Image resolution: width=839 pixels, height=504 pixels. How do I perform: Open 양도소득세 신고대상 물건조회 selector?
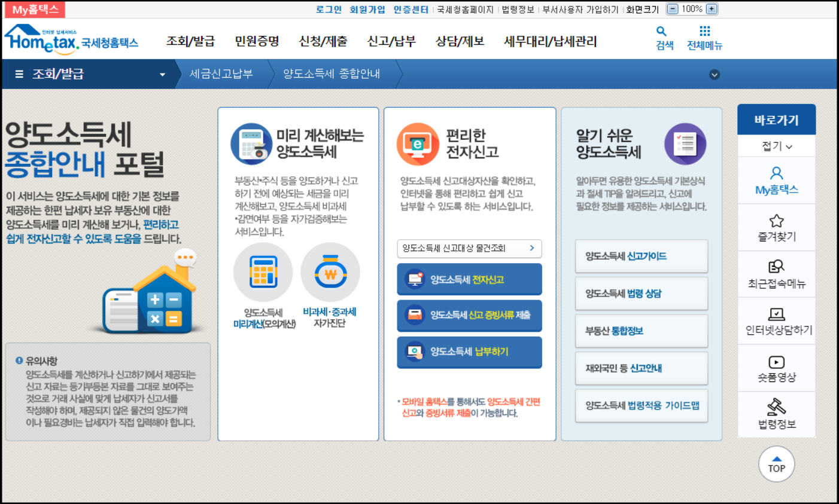469,248
